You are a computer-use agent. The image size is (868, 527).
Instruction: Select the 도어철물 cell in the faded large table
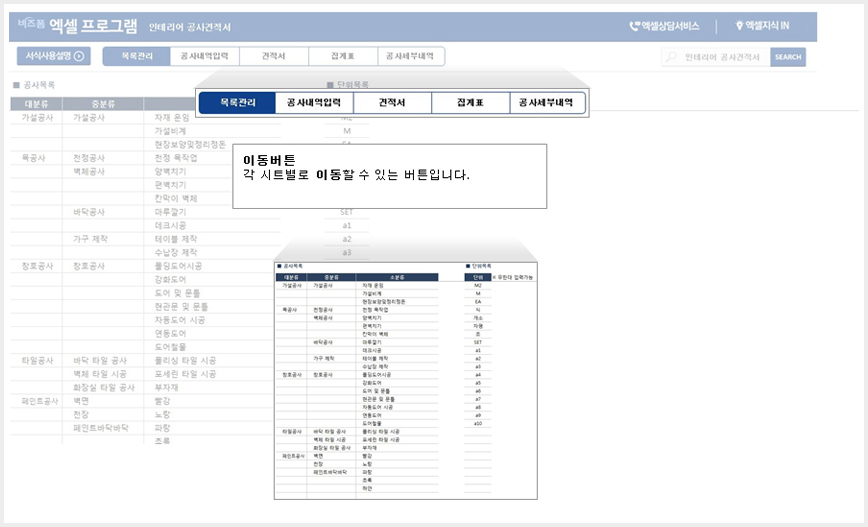(170, 347)
